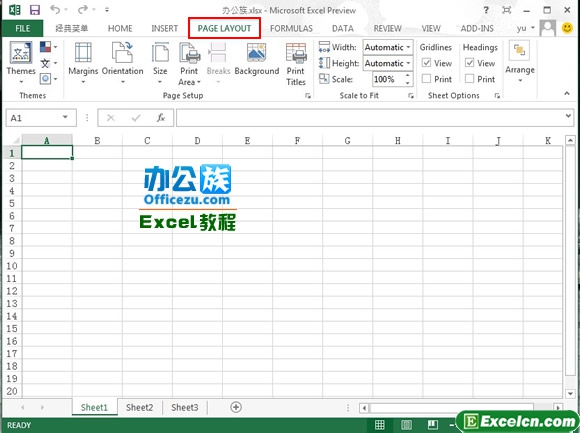Switch to the VIEW tab
This screenshot has height=433, width=580.
point(431,28)
